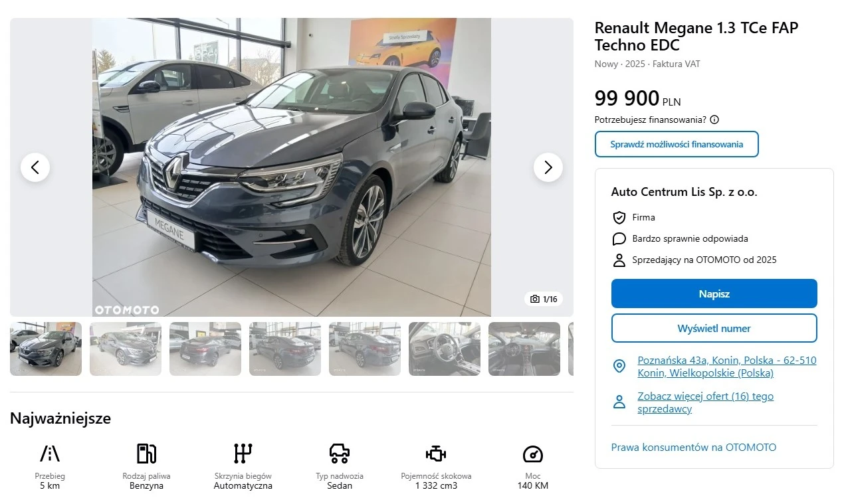Click the speedometer icon for Moc
844x504 pixels.
tap(533, 454)
